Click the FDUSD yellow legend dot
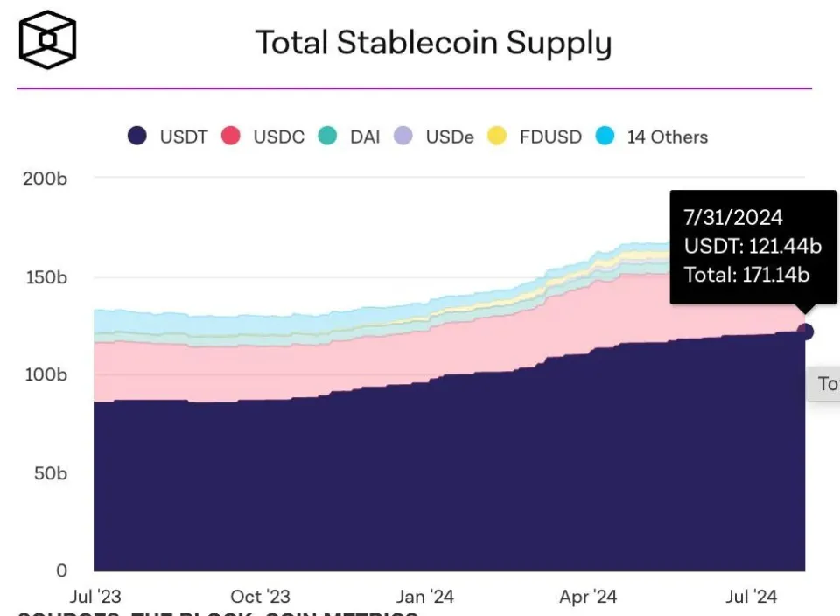The image size is (840, 616). click(x=497, y=136)
